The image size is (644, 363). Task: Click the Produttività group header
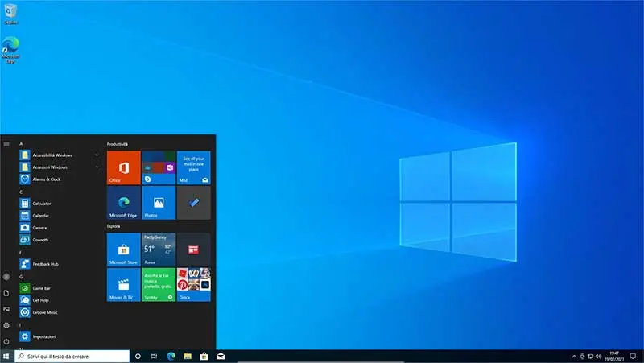pos(118,144)
